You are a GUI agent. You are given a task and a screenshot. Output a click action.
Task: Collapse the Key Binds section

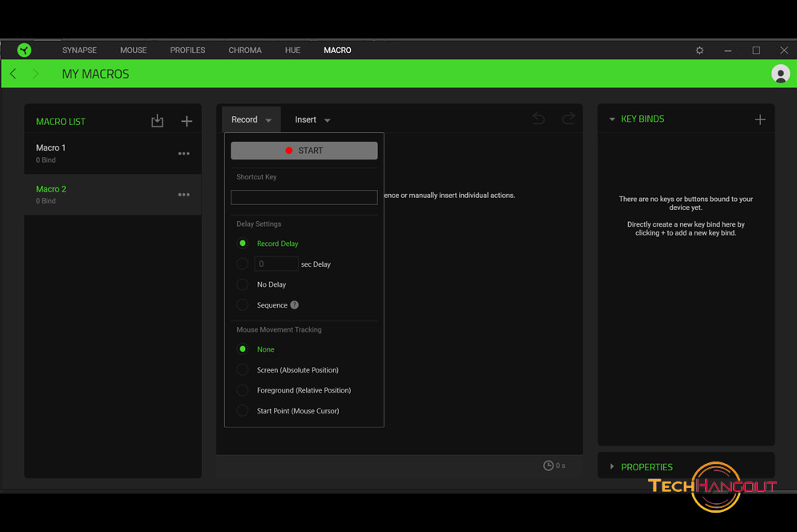click(612, 119)
